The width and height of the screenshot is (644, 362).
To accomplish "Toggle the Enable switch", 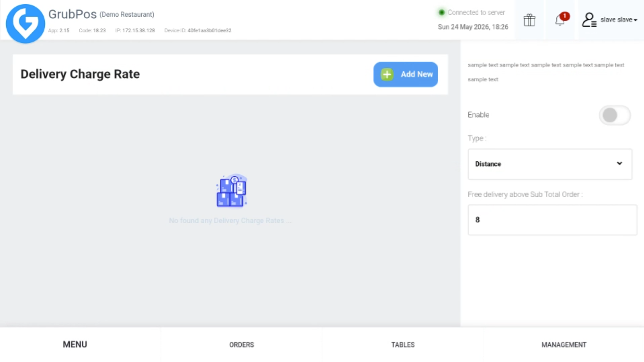I will point(615,115).
